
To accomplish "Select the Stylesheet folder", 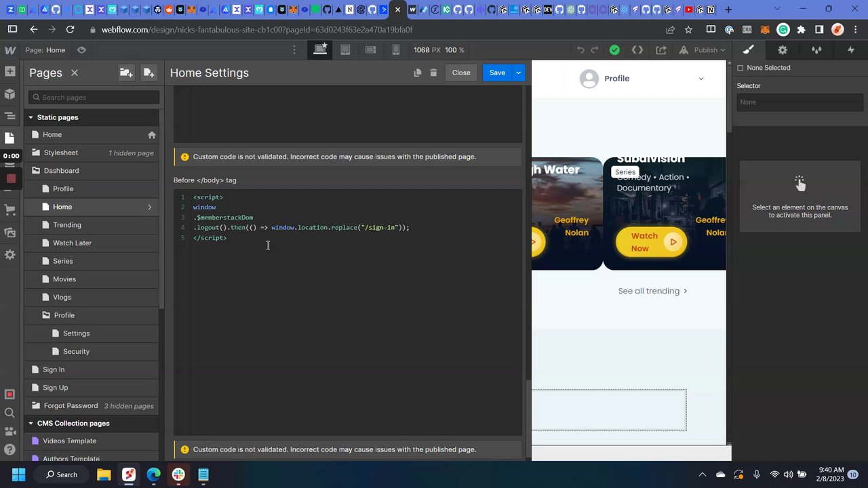I will [92, 152].
